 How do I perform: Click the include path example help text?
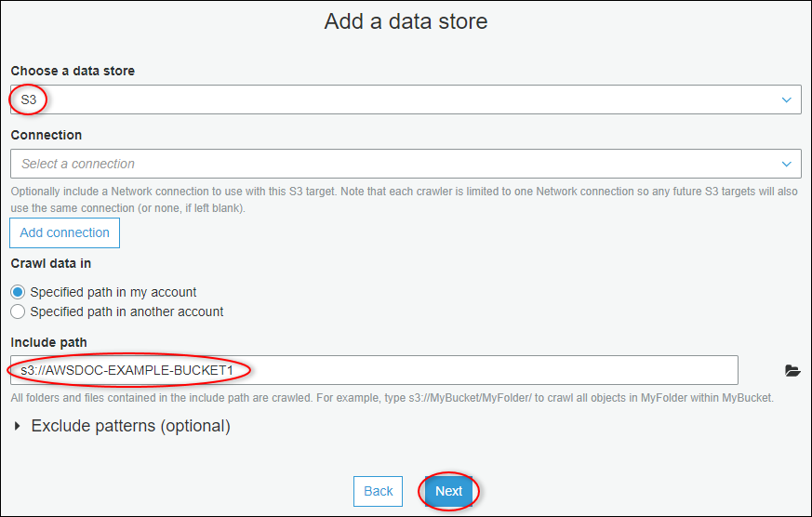(392, 398)
